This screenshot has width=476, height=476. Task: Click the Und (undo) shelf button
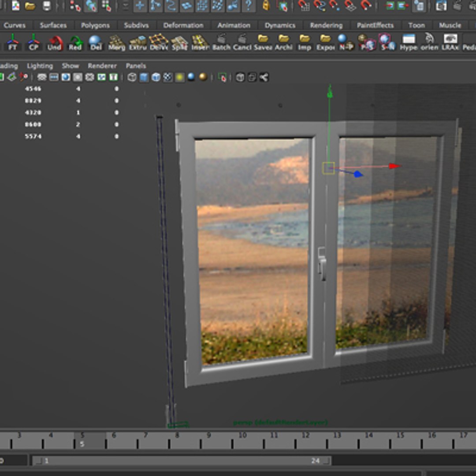[x=54, y=42]
